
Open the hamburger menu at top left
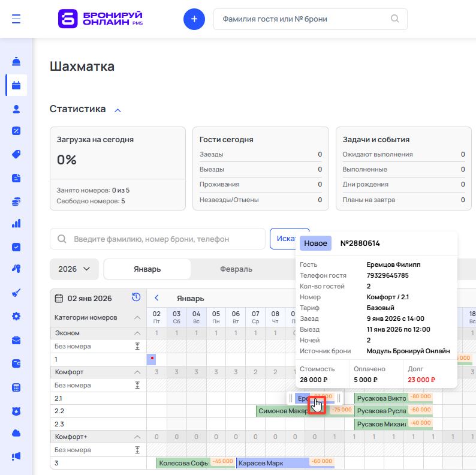click(16, 19)
